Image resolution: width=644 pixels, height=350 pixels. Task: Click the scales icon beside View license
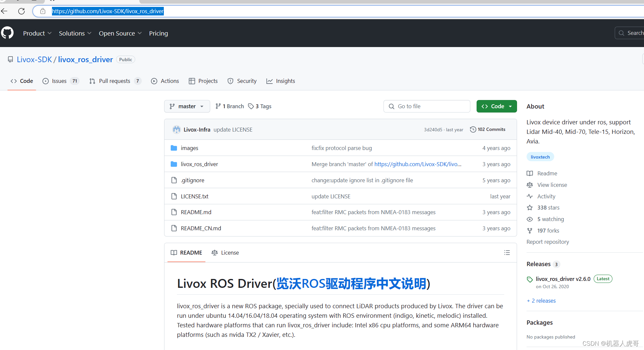(x=530, y=185)
